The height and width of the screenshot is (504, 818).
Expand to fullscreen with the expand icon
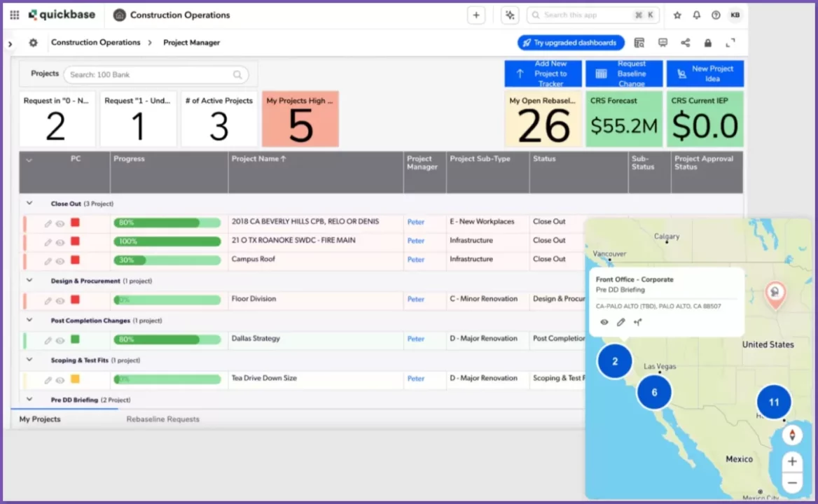click(730, 43)
